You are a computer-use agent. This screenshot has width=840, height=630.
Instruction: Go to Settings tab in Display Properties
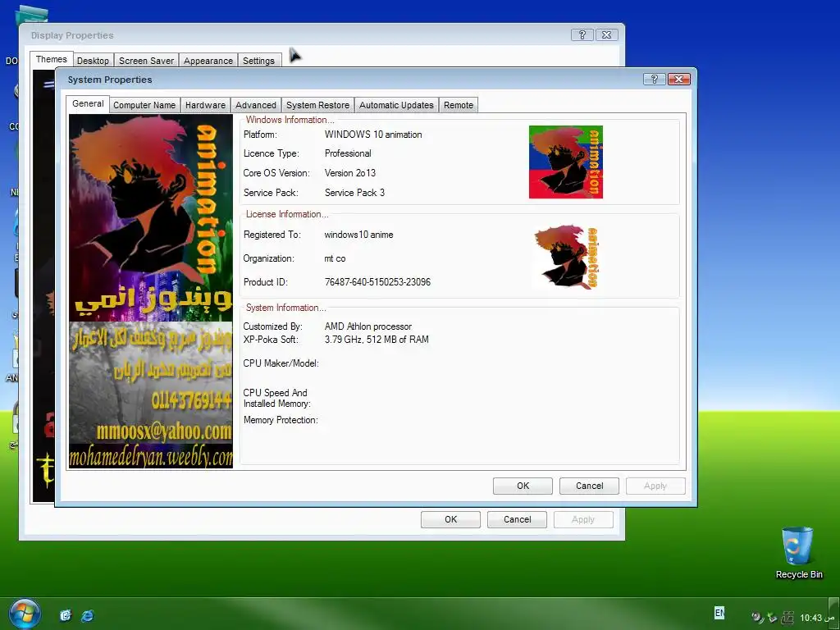258,61
